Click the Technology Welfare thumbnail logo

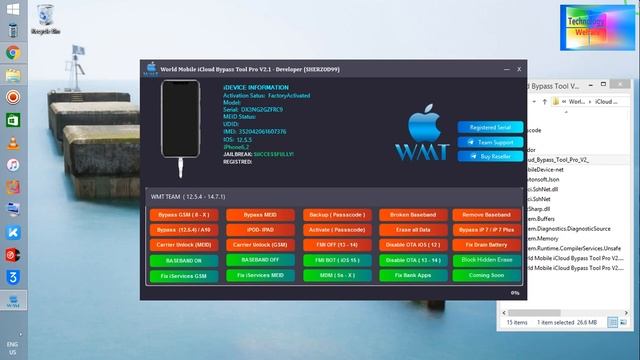point(597,27)
